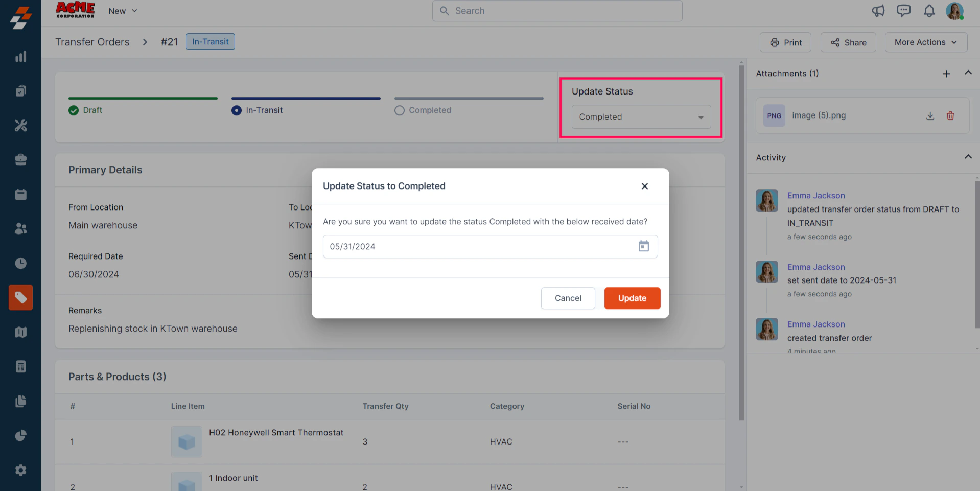Add a new attachment with plus icon
This screenshot has height=491, width=980.
(x=946, y=74)
